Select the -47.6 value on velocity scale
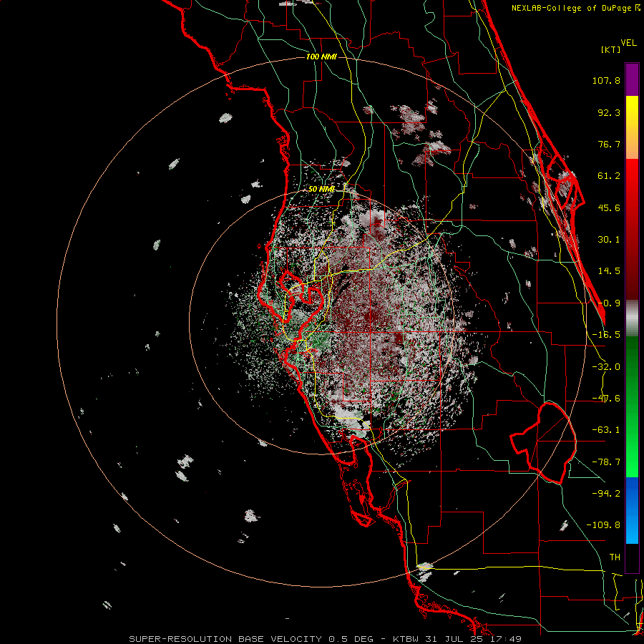Screen dimensions: 644x644 pos(606,399)
